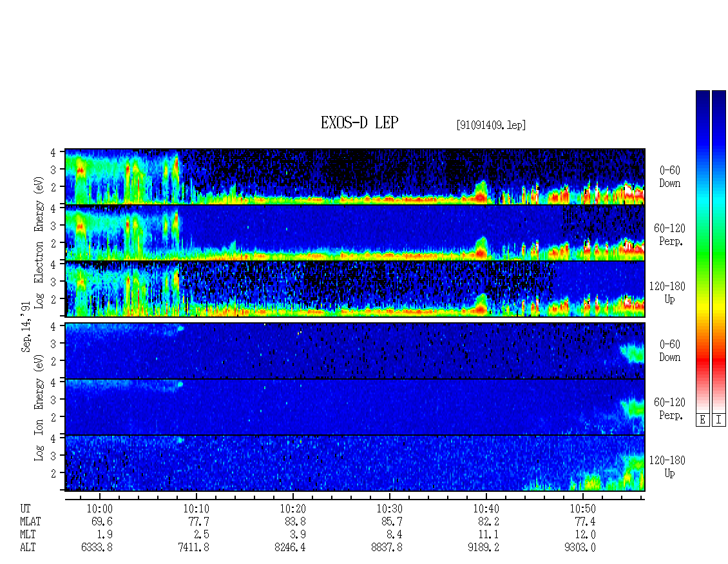Click the 10:30 UT time label

389,509
